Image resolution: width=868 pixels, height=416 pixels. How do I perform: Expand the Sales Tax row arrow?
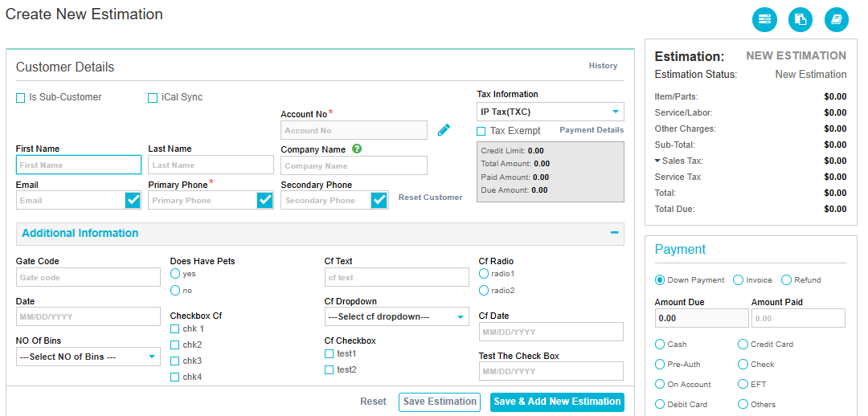657,161
